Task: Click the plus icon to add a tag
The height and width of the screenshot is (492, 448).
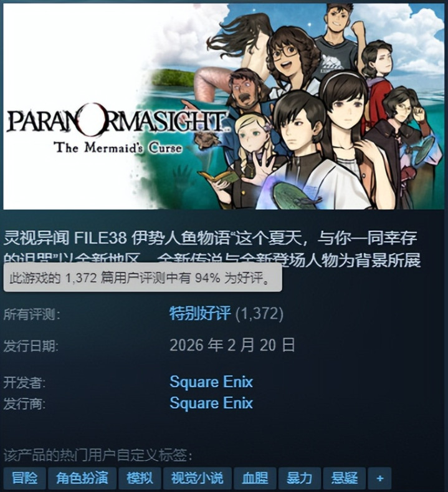Action: click(x=379, y=478)
